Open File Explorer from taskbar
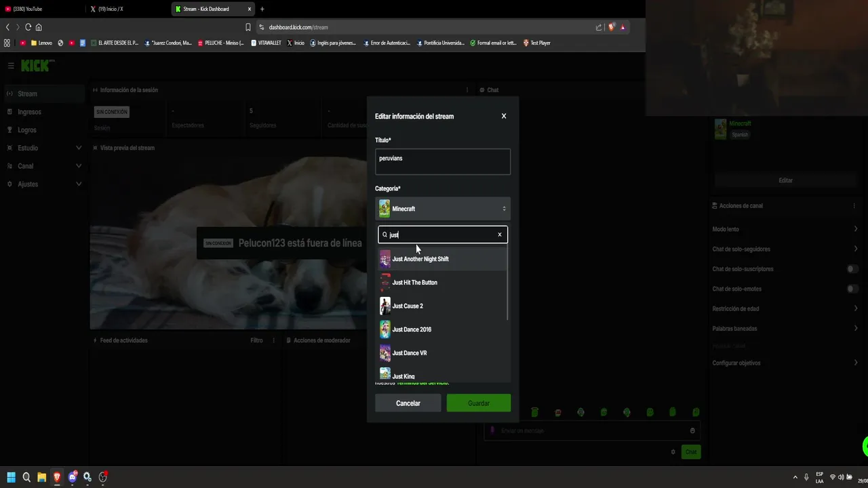868x488 pixels. (x=41, y=477)
